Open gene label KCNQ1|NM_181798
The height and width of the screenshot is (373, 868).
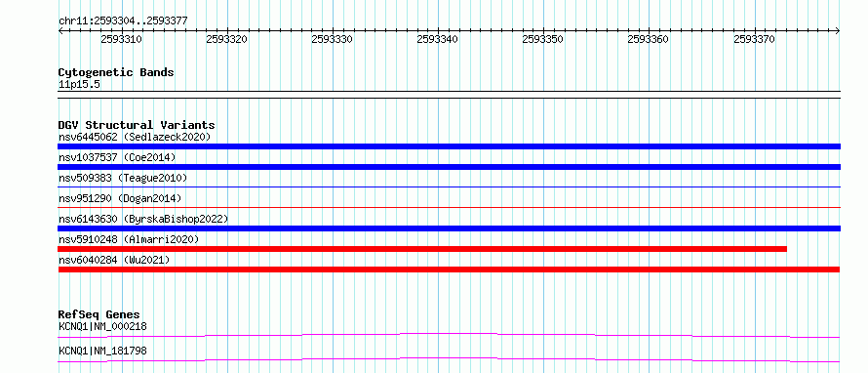click(102, 351)
